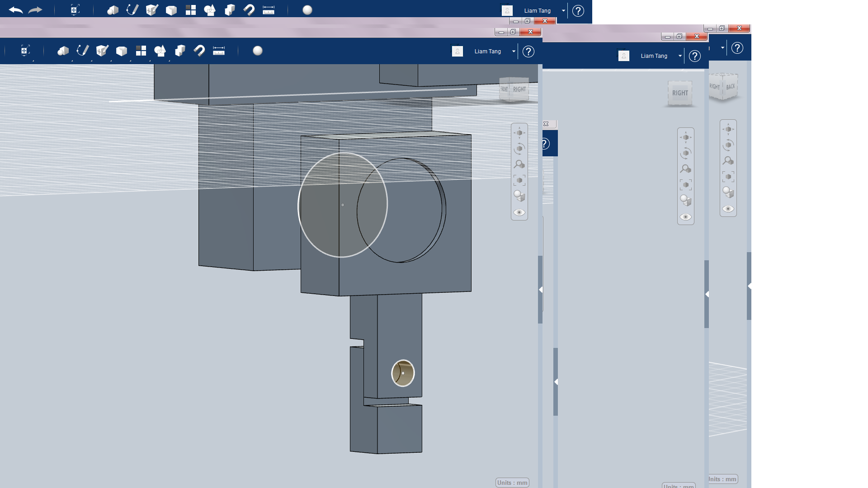The height and width of the screenshot is (488, 868).
Task: Click Undo arrow in the topmost toolbar
Action: [16, 10]
